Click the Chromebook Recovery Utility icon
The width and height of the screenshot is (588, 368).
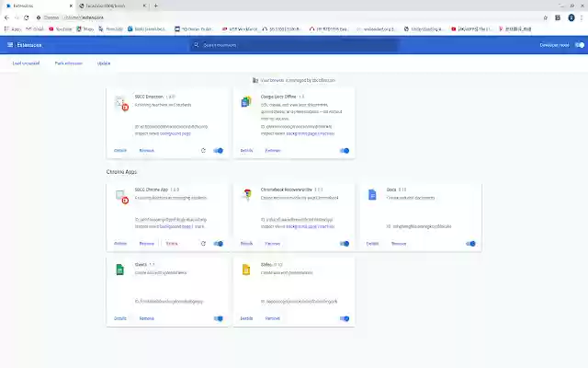(x=246, y=194)
